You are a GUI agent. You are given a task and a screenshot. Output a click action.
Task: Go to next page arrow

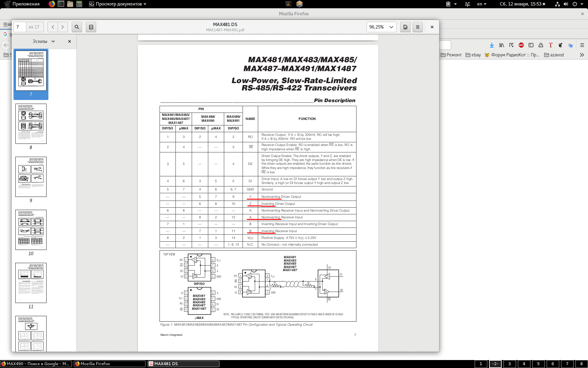click(63, 27)
